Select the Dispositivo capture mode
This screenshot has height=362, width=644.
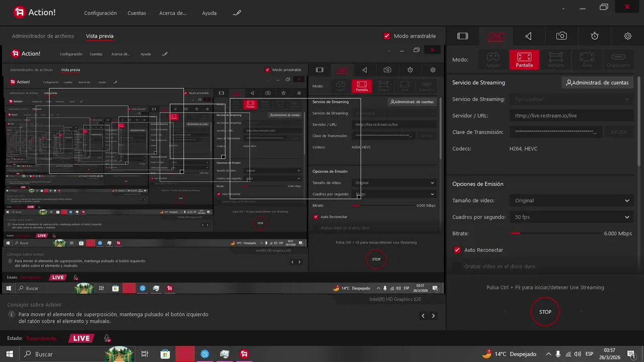pyautogui.click(x=618, y=60)
